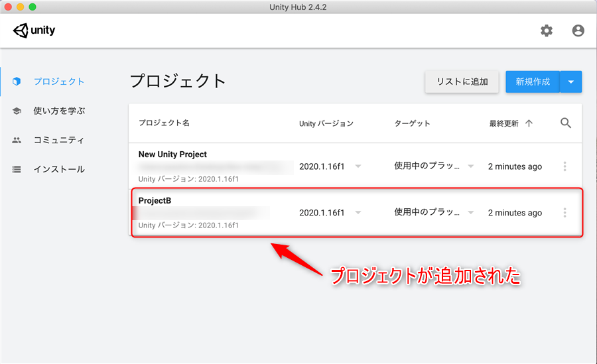This screenshot has height=364, width=597.
Task: Click the プロジェクト page heading
Action: click(178, 81)
